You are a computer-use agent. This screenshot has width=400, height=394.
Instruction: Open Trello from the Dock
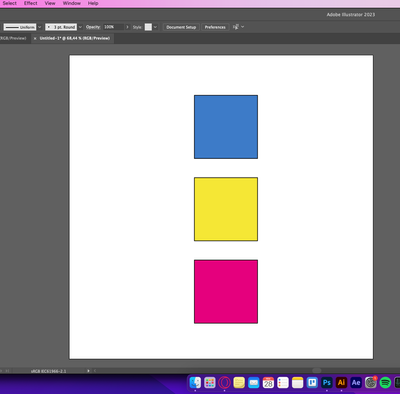point(312,383)
